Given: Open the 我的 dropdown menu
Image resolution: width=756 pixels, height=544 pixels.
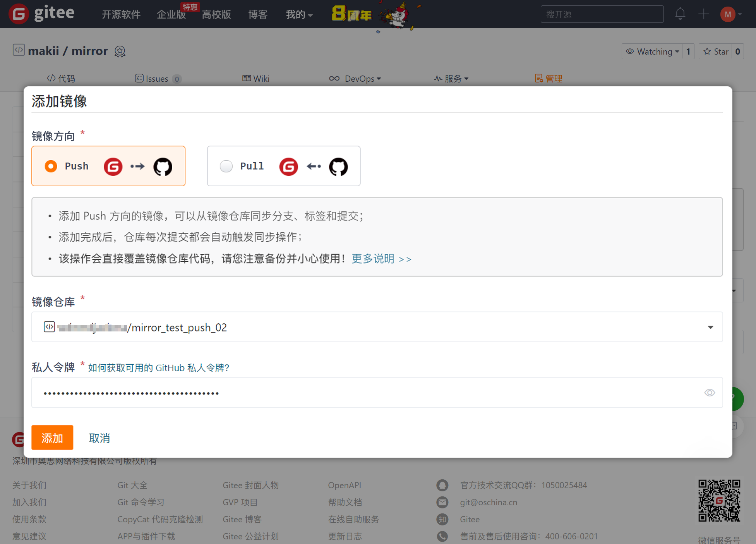Looking at the screenshot, I should 299,15.
